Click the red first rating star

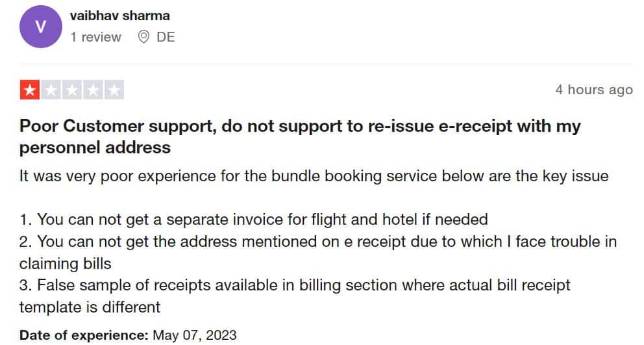click(x=30, y=90)
